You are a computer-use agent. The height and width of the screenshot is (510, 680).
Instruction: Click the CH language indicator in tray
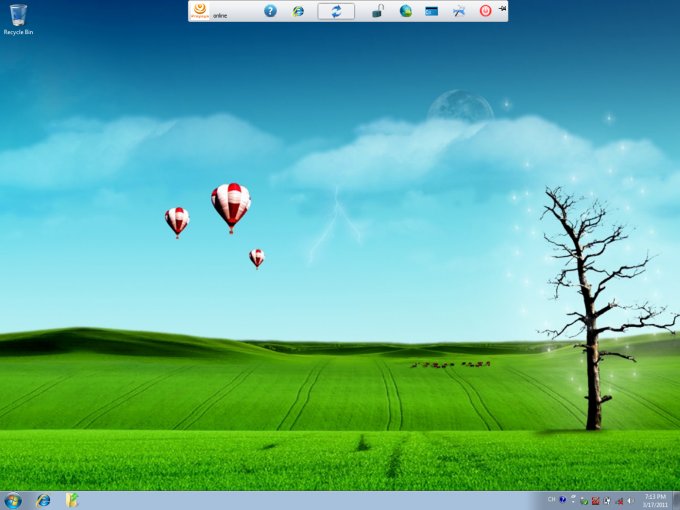551,499
